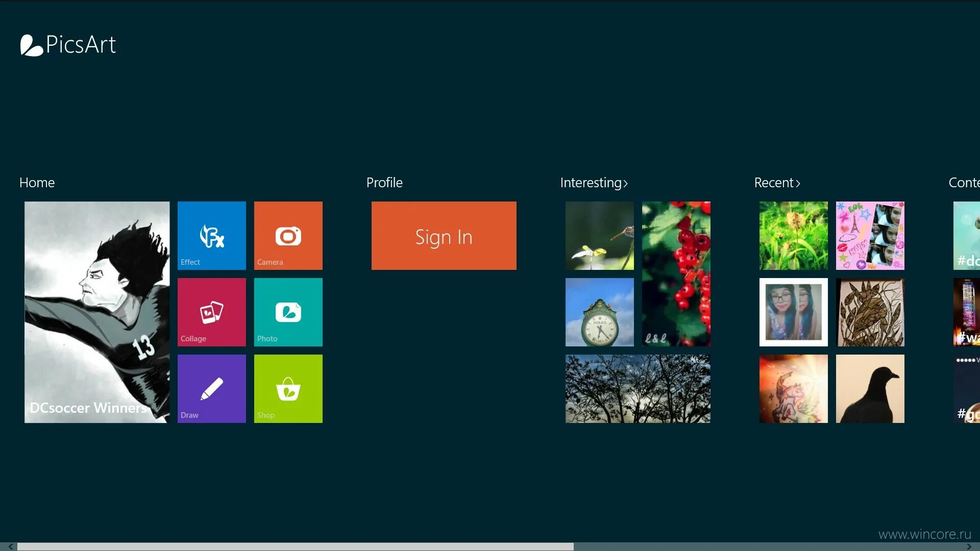
Task: Click the horizontal scrollbar thumb
Action: coord(295,546)
